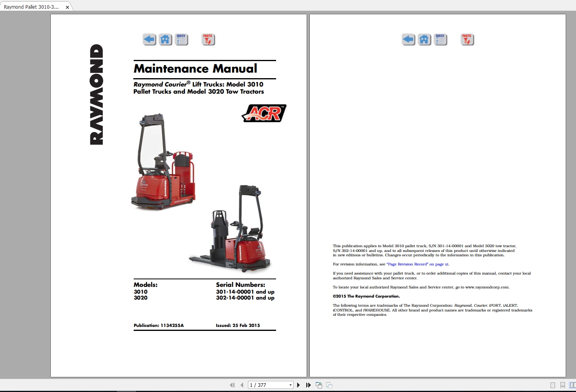Screen dimensions: 576x392
Task: Switch to continuous scrolling page view
Action: (x=563, y=385)
